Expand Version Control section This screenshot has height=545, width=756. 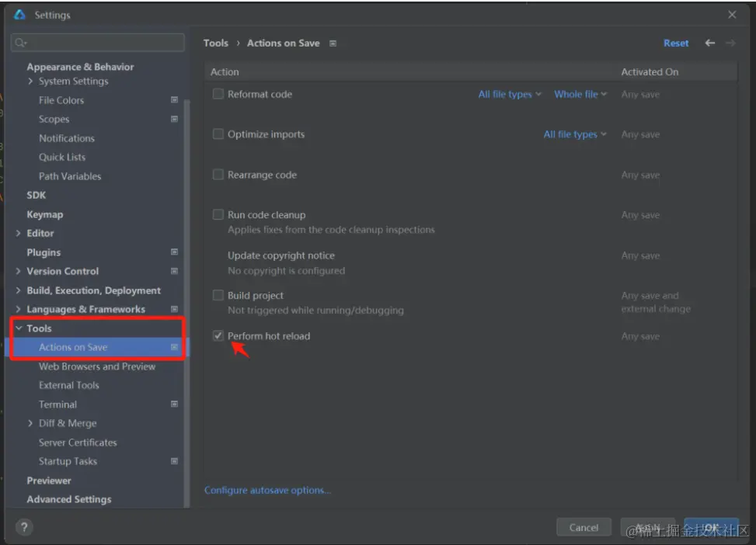click(x=19, y=271)
